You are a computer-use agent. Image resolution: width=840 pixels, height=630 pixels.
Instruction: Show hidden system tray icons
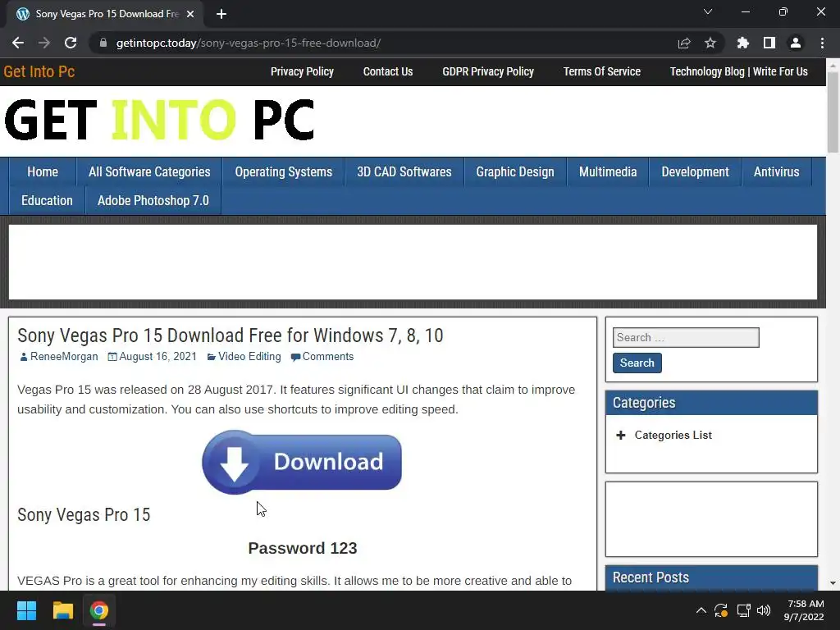(x=701, y=610)
